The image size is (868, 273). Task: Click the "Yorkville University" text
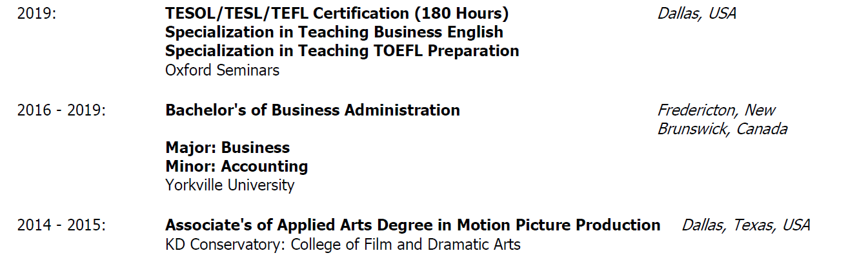230,185
